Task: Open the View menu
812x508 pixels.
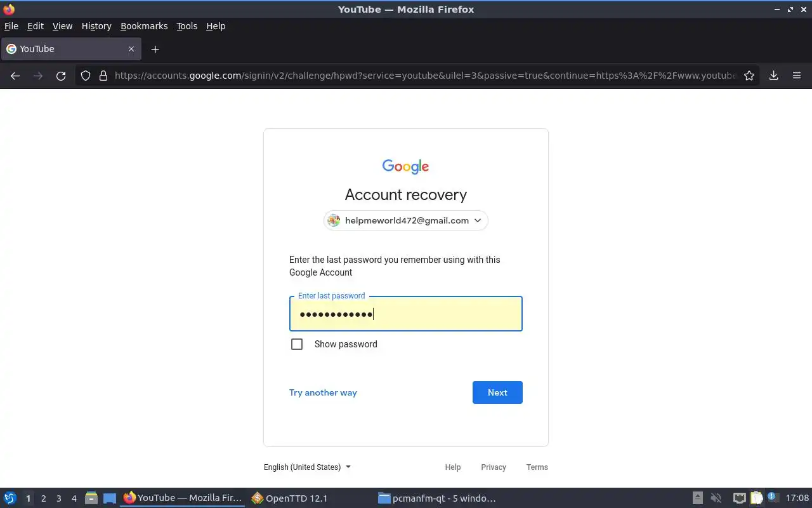Action: (62, 26)
